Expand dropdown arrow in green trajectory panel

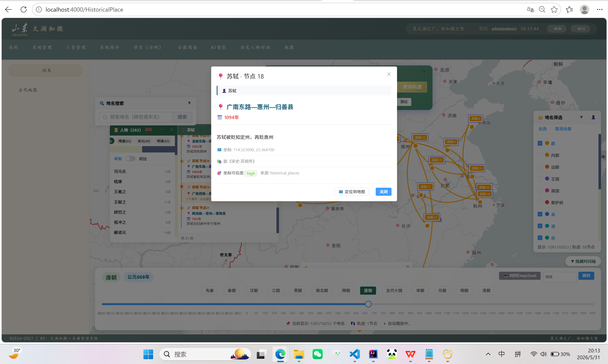coord(424,72)
